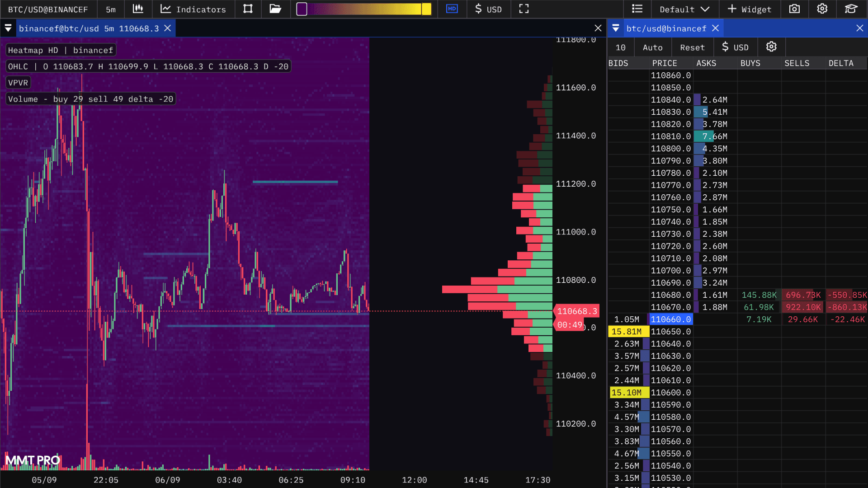The image size is (868, 488).
Task: Select the binancef@btc/usd 5m chart tab
Action: (89, 28)
